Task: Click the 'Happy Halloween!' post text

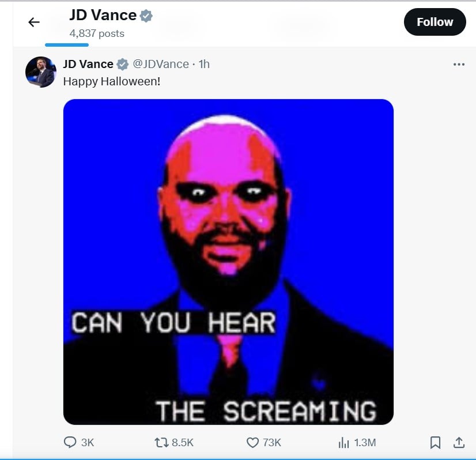Action: 112,81
